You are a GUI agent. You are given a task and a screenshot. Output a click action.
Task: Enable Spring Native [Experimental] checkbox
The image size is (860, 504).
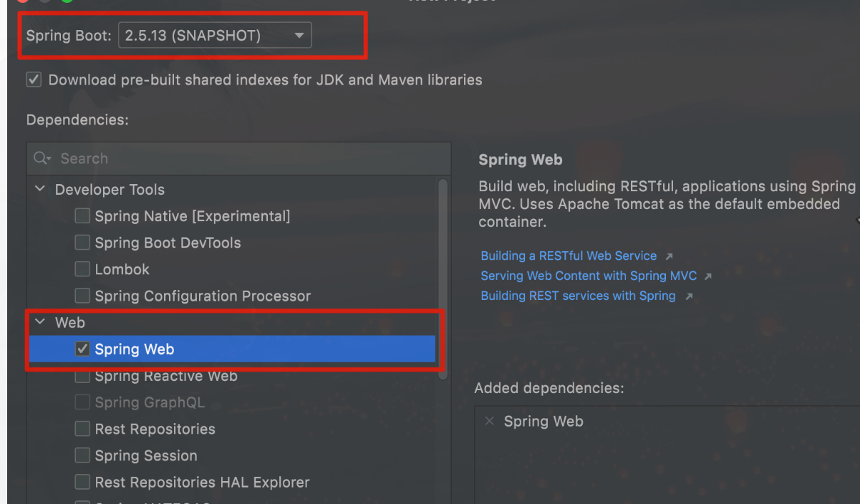[x=83, y=215]
